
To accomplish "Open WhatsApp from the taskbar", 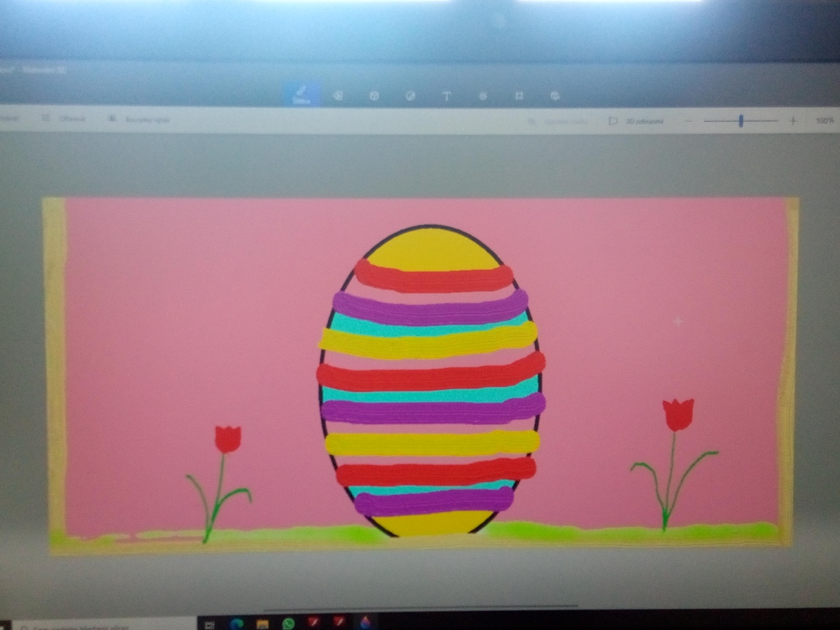I will point(288,623).
